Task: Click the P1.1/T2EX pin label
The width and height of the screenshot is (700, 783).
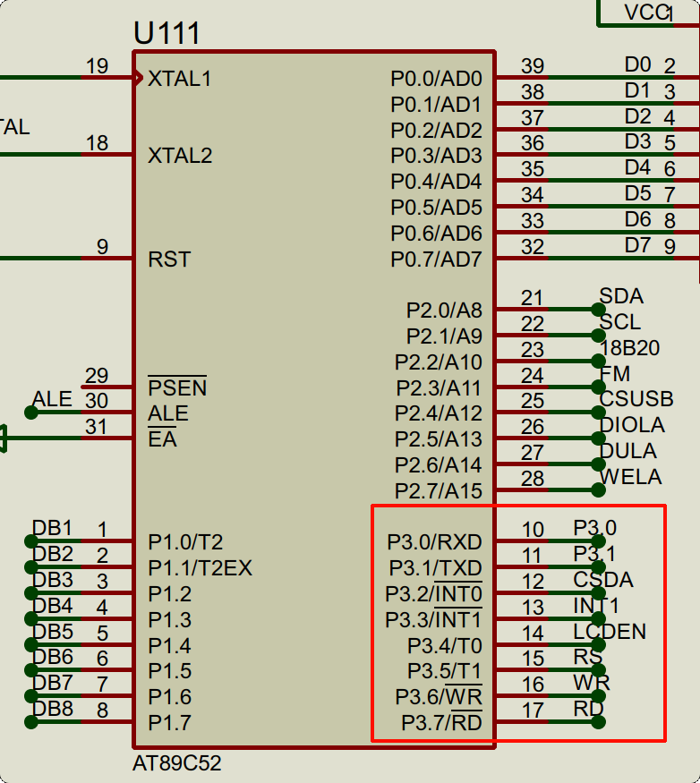Action: [x=200, y=568]
